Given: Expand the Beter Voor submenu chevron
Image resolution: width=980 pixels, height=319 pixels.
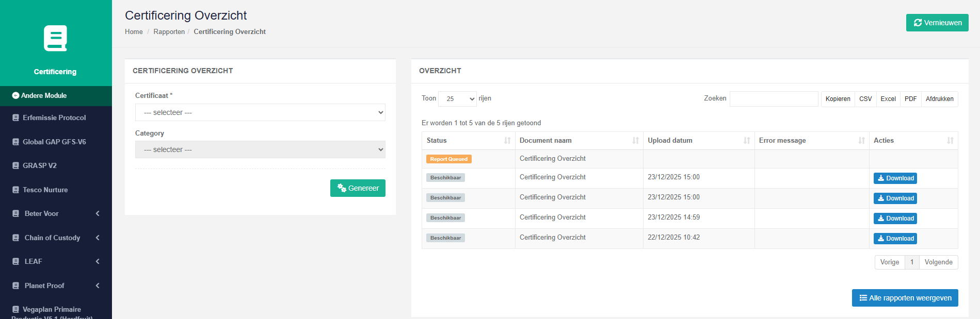Looking at the screenshot, I should click(x=98, y=213).
